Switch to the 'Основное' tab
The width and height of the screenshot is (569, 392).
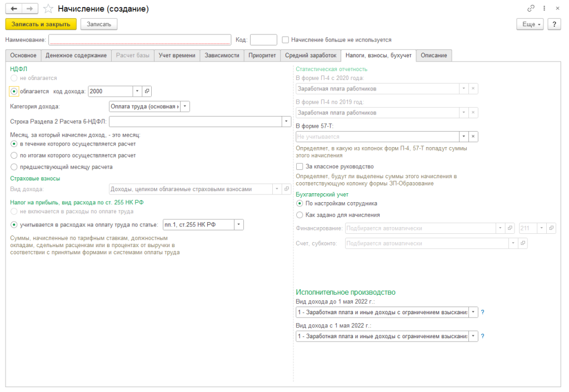tap(23, 56)
